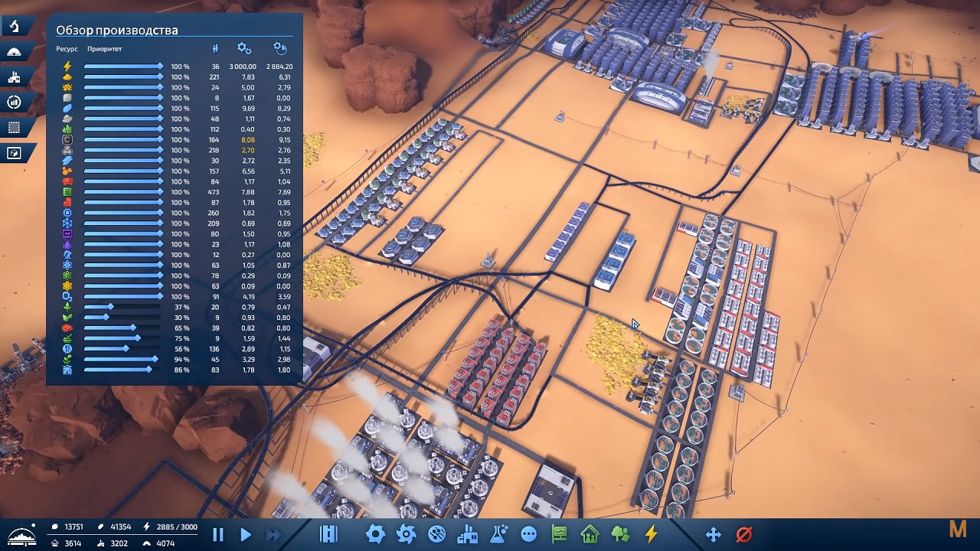Sort by the workers column header icon
The width and height of the screenshot is (980, 551).
215,49
